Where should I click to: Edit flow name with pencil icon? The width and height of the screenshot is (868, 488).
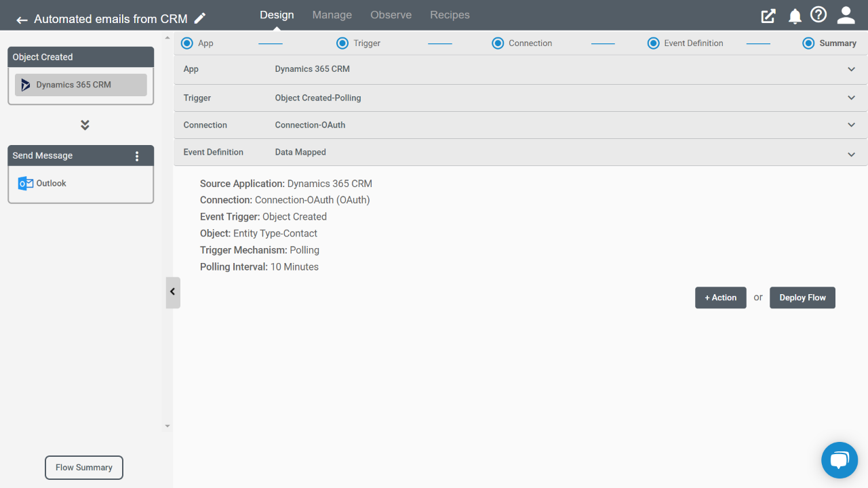tap(199, 18)
